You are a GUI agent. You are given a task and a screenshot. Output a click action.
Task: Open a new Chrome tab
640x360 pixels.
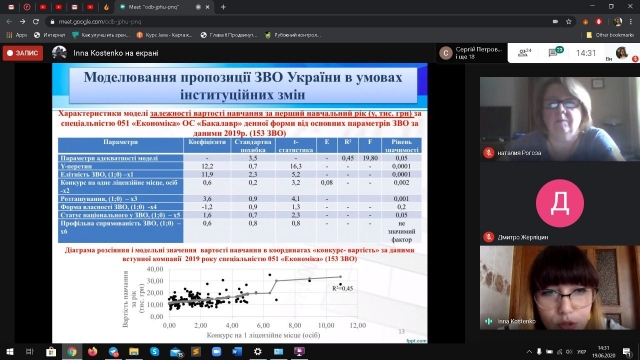(x=223, y=7)
